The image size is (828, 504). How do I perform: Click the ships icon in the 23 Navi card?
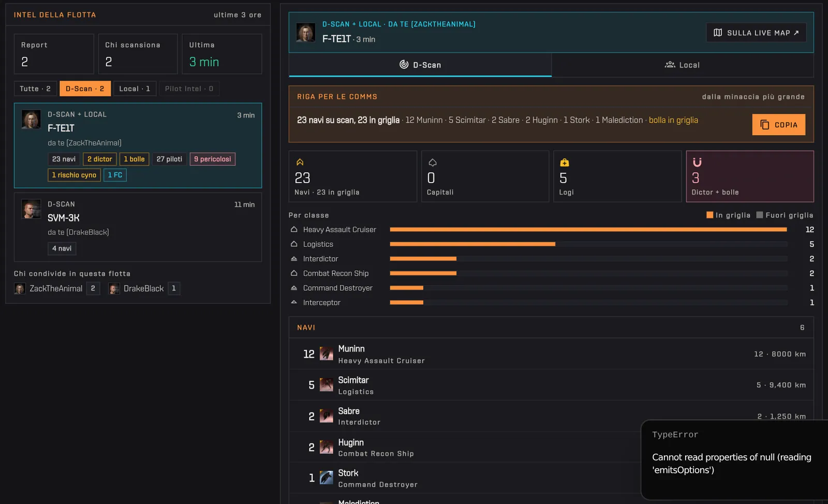click(300, 162)
